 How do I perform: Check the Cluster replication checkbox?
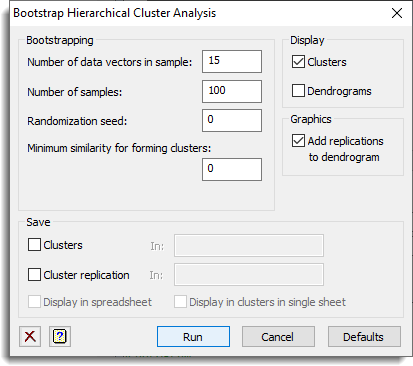pos(34,275)
